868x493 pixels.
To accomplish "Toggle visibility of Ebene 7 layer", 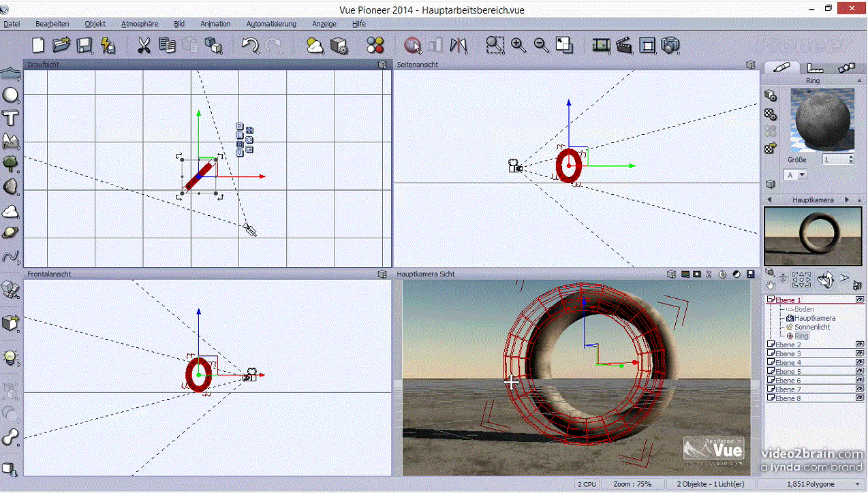I will pyautogui.click(x=860, y=389).
